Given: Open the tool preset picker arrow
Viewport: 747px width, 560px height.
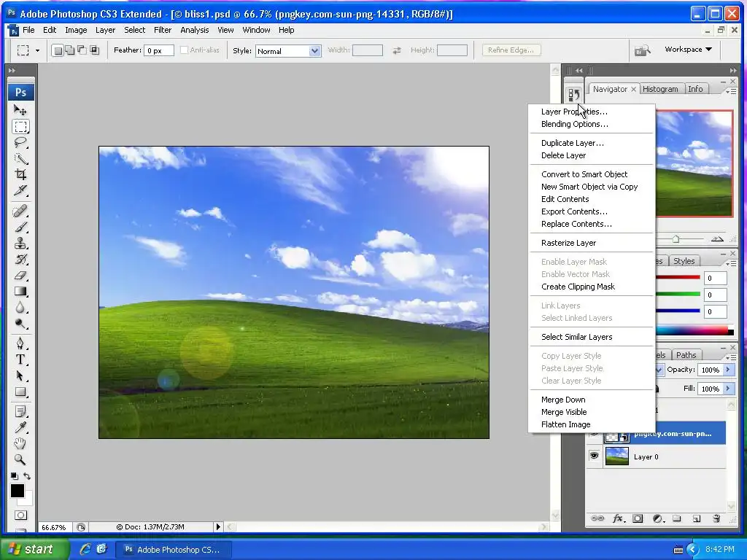Looking at the screenshot, I should [x=38, y=50].
